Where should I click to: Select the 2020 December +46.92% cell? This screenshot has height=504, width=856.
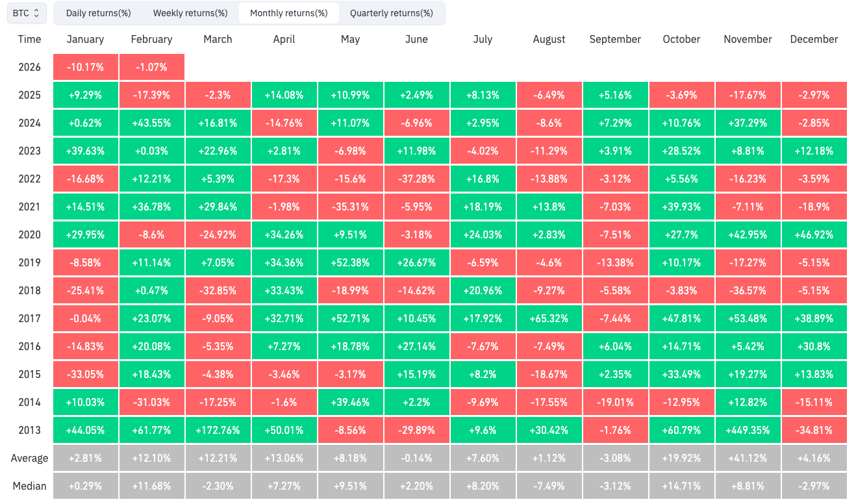click(x=814, y=234)
